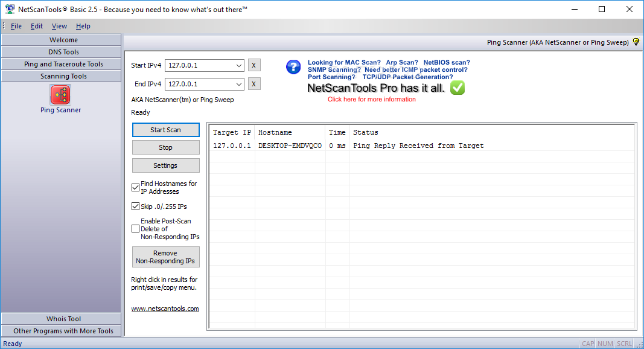644x349 pixels.
Task: Open the Settings button
Action: [x=165, y=165]
